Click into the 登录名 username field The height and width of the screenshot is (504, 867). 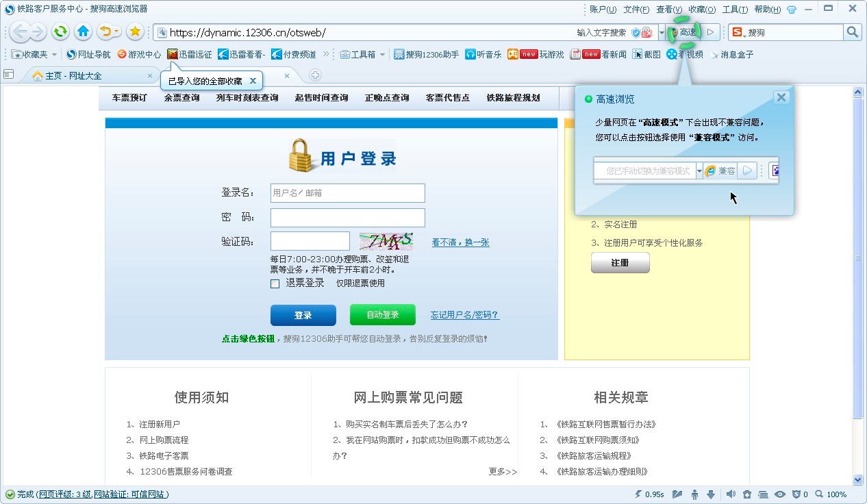click(x=348, y=193)
